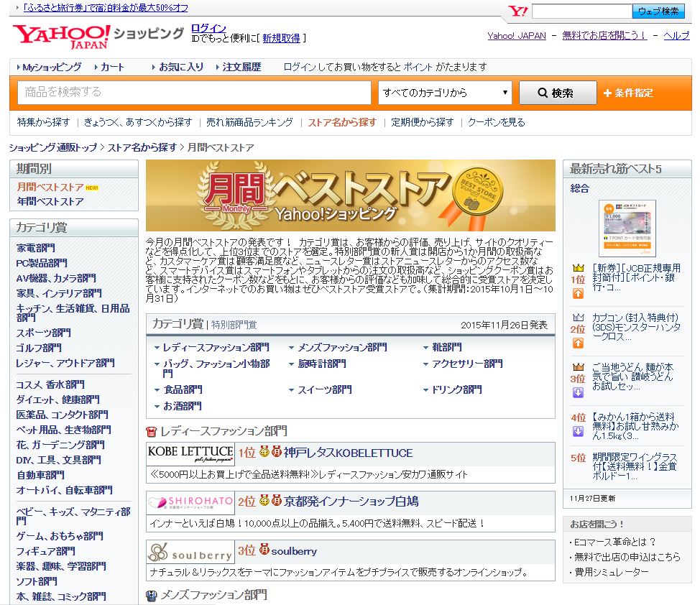700x605 pixels.
Task: Click the SHIROHATO store logo
Action: 190,502
